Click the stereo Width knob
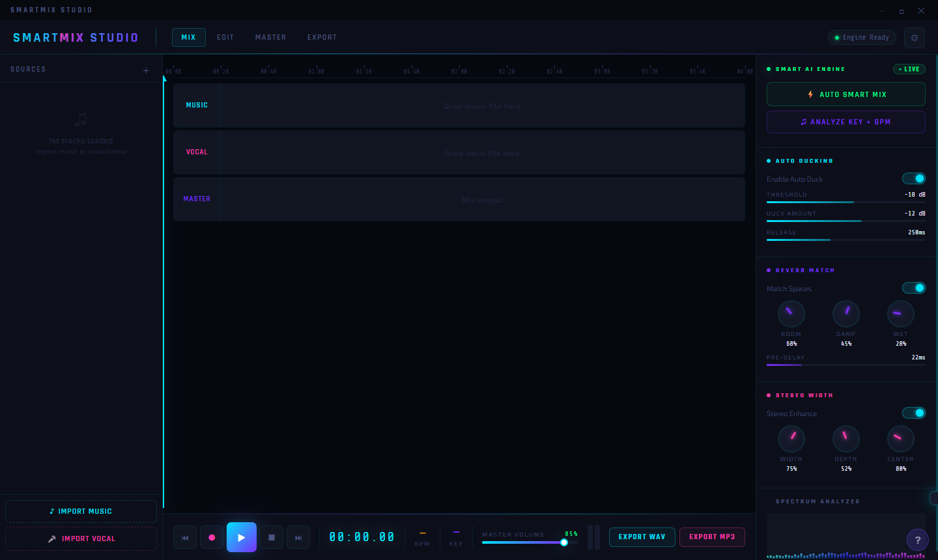 [x=791, y=439]
